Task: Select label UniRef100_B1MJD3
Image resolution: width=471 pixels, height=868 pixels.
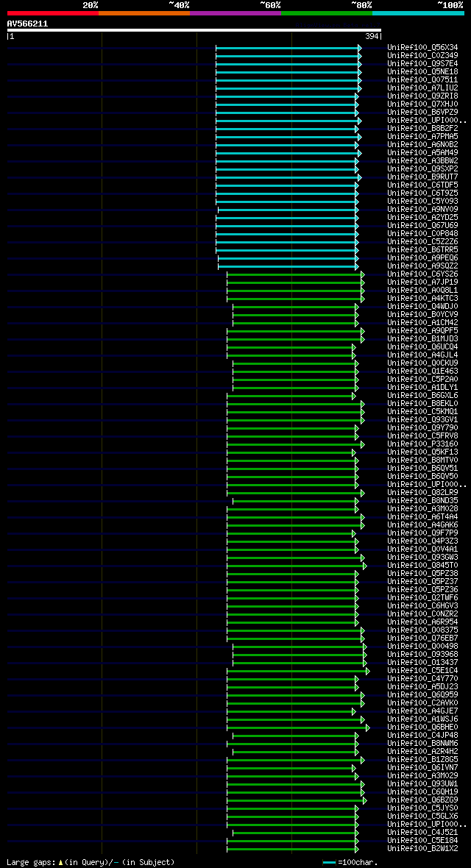Action: coord(422,339)
